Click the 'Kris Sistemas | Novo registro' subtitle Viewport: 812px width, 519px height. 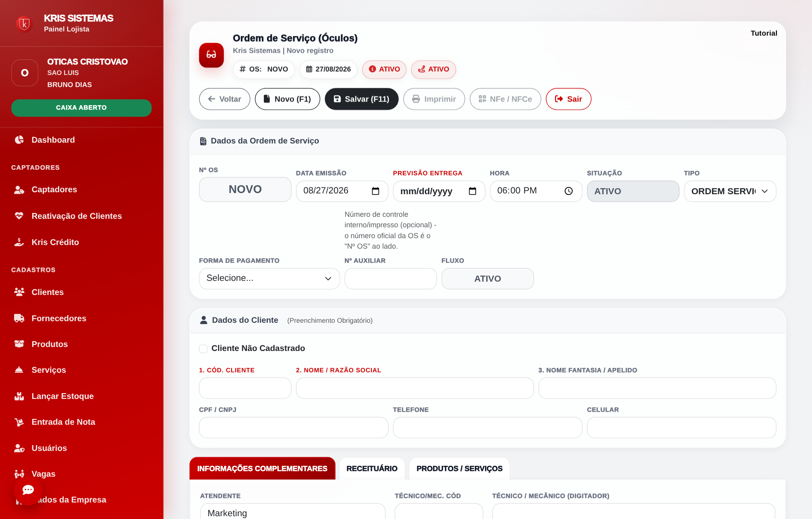[283, 50]
